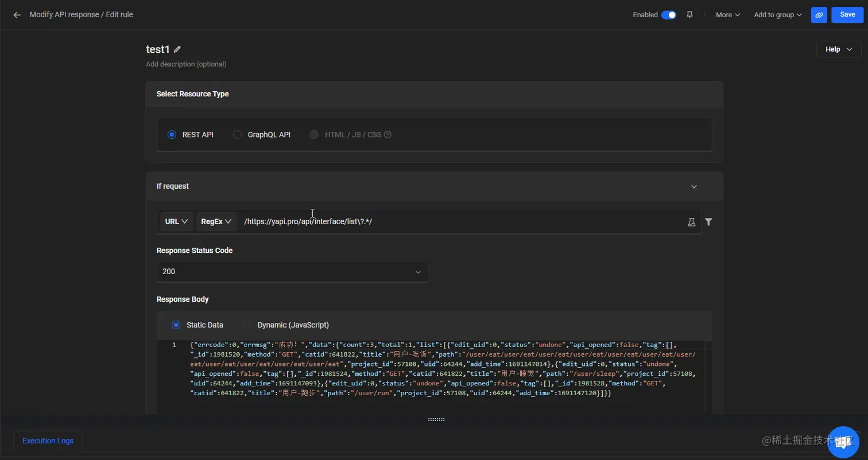Click the Add description field
The height and width of the screenshot is (460, 868).
pyautogui.click(x=186, y=64)
